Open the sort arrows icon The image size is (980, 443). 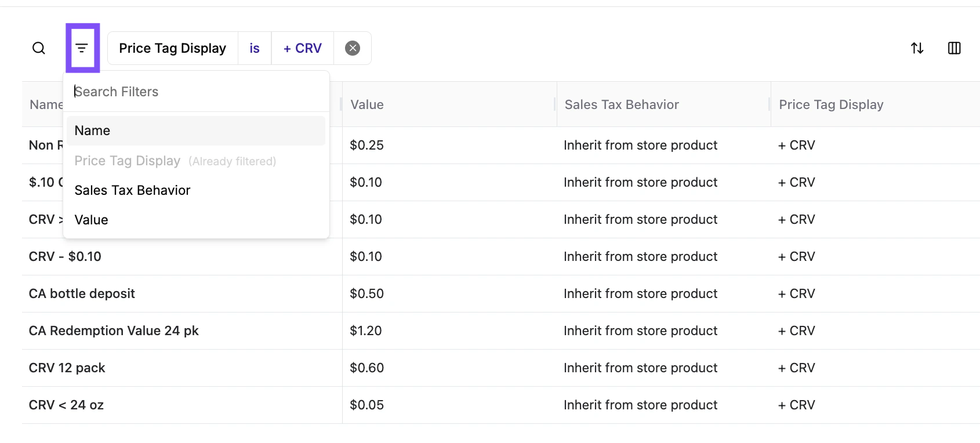[917, 48]
